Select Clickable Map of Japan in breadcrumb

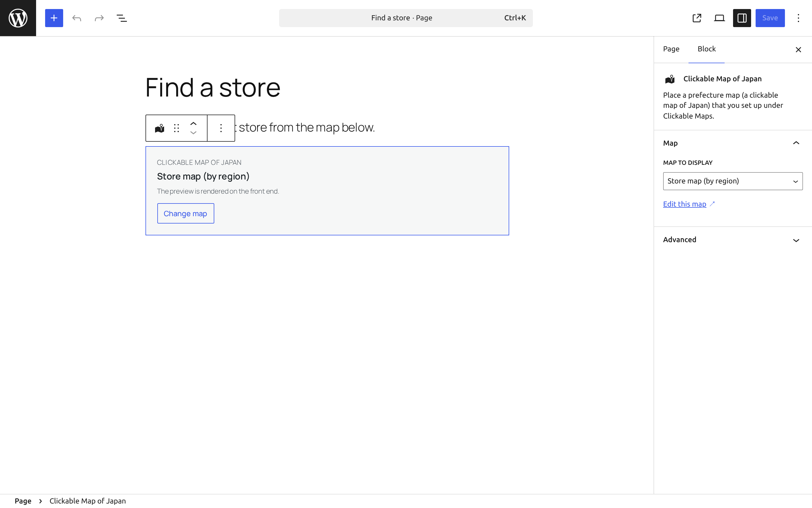coord(88,501)
